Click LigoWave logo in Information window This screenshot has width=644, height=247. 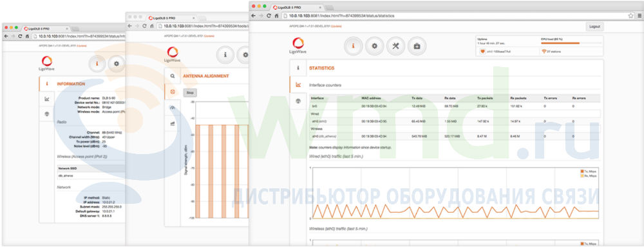(x=47, y=64)
